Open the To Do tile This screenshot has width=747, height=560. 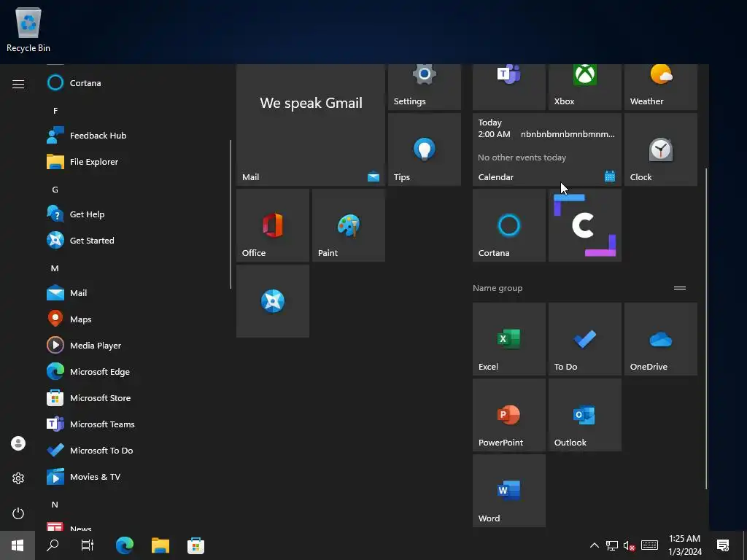point(585,339)
